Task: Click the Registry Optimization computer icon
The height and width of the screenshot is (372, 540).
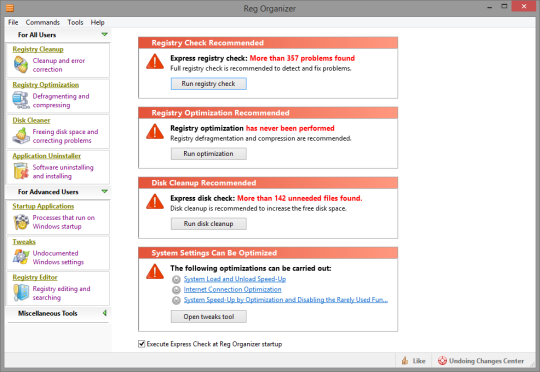Action: (x=21, y=100)
